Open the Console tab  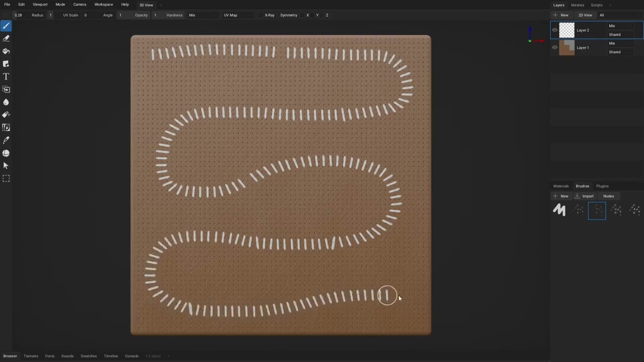[132, 356]
